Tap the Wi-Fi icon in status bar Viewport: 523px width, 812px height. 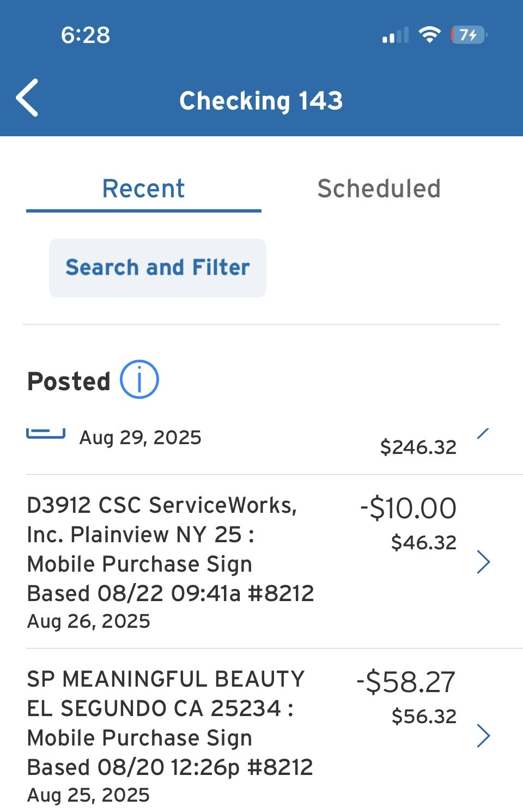[x=429, y=35]
